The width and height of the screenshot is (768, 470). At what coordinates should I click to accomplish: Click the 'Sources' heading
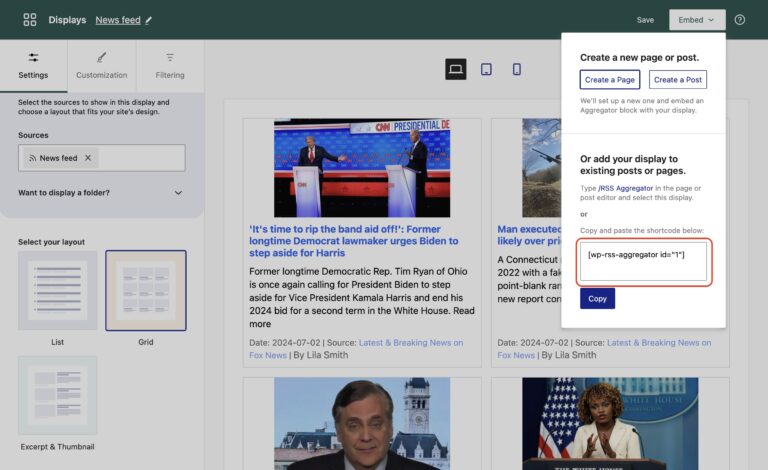point(33,135)
